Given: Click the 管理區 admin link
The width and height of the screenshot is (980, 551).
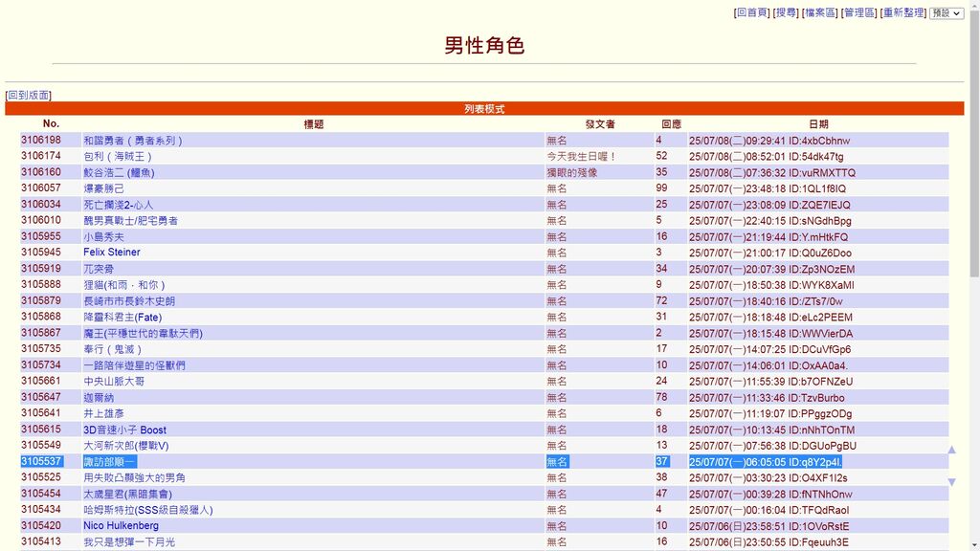Looking at the screenshot, I should tap(858, 12).
